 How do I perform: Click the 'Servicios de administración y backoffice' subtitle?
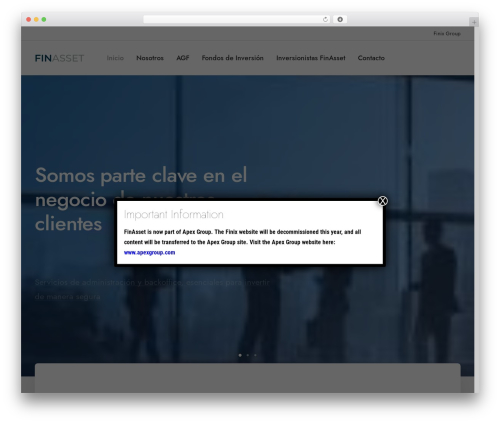pos(108,282)
